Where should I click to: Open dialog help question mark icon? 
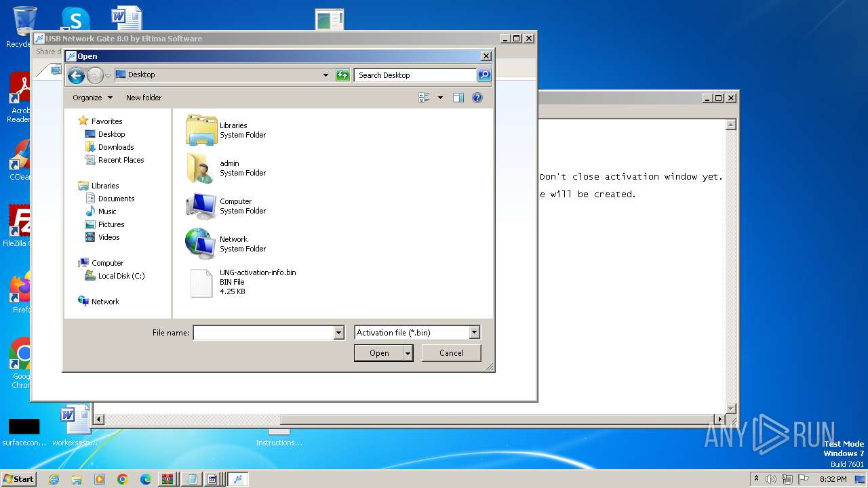tap(477, 98)
